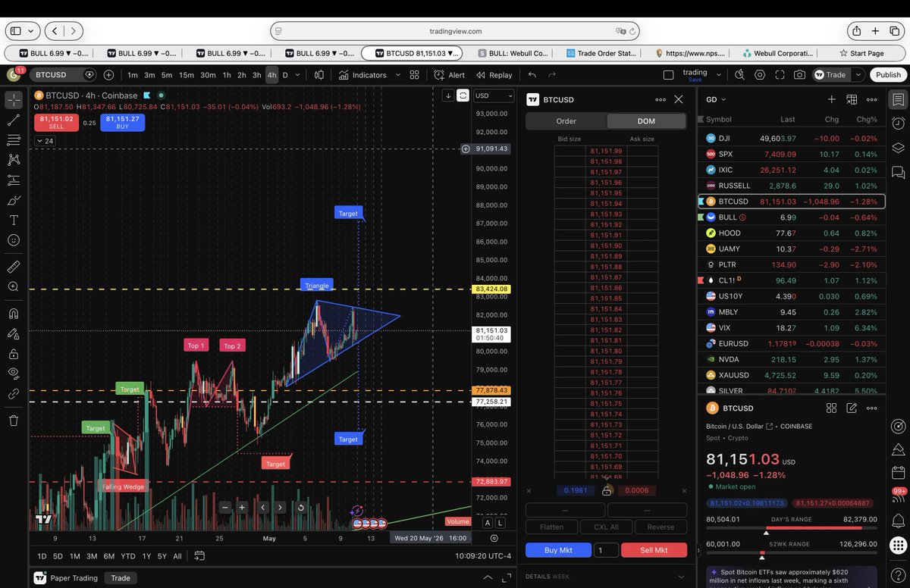This screenshot has height=588, width=910.
Task: Open the USD currency dropdown
Action: pyautogui.click(x=492, y=95)
